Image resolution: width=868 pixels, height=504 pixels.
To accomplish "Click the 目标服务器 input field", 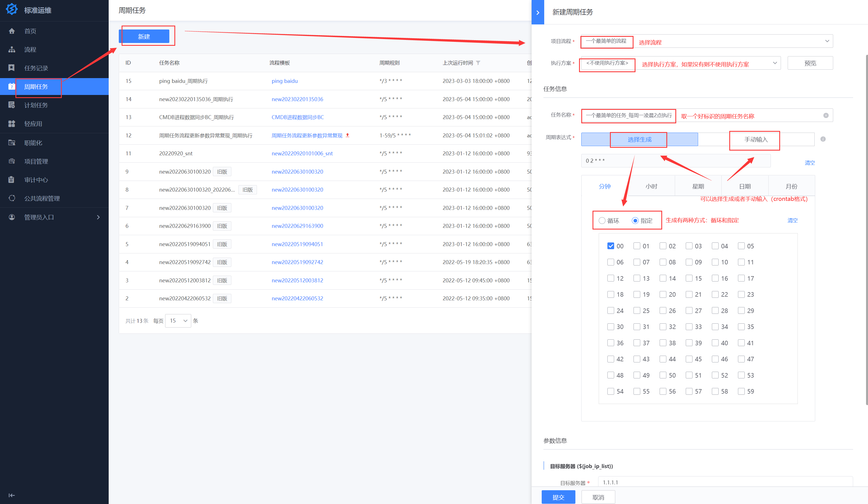I will [723, 482].
